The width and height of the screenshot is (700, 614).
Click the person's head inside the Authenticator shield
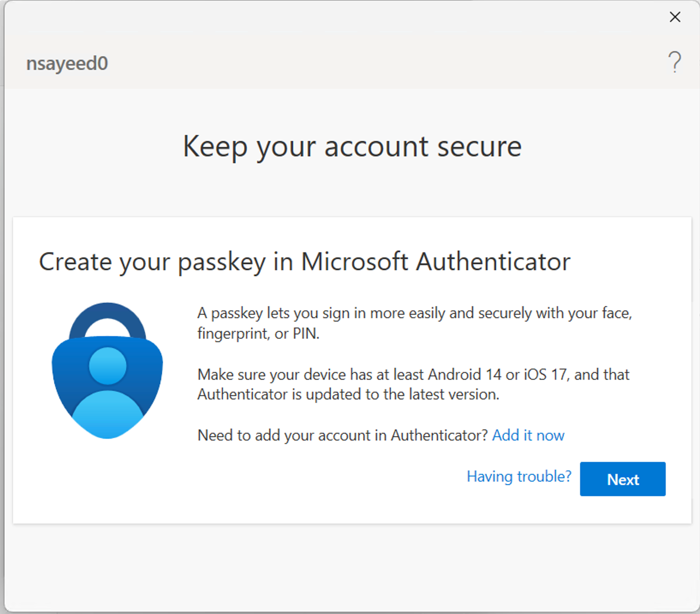[x=108, y=365]
